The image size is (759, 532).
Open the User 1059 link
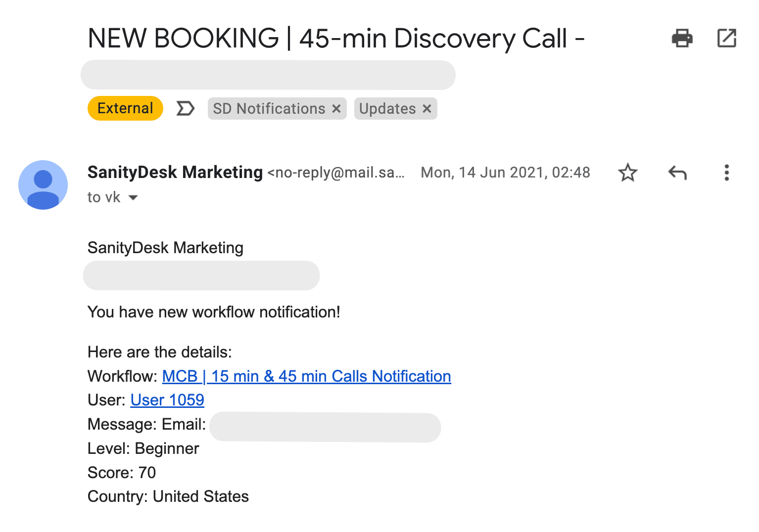(167, 400)
